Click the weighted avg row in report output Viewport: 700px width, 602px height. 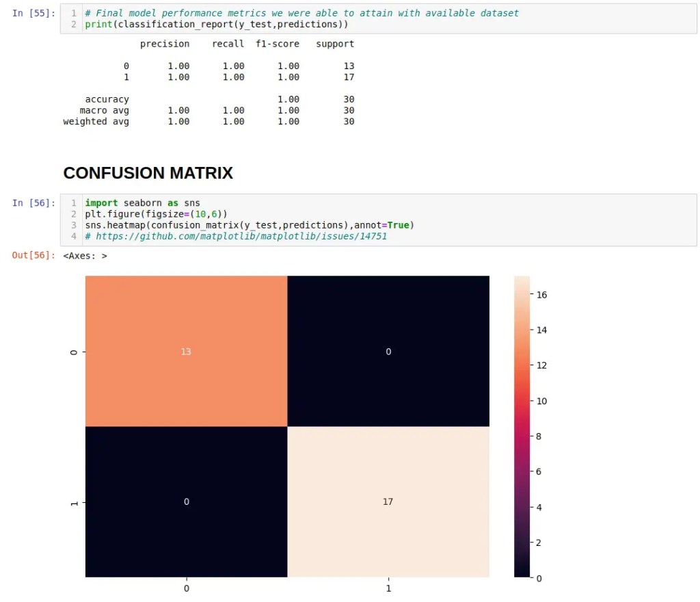tap(96, 121)
